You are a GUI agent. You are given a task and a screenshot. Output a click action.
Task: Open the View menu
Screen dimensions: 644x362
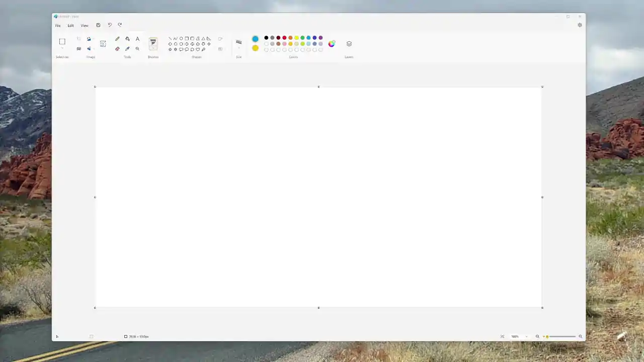coord(85,26)
